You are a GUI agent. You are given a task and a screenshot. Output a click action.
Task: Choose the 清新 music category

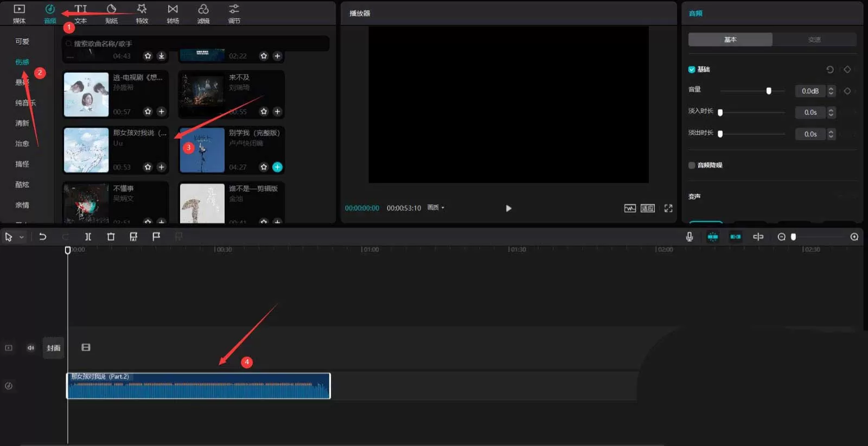pos(22,123)
